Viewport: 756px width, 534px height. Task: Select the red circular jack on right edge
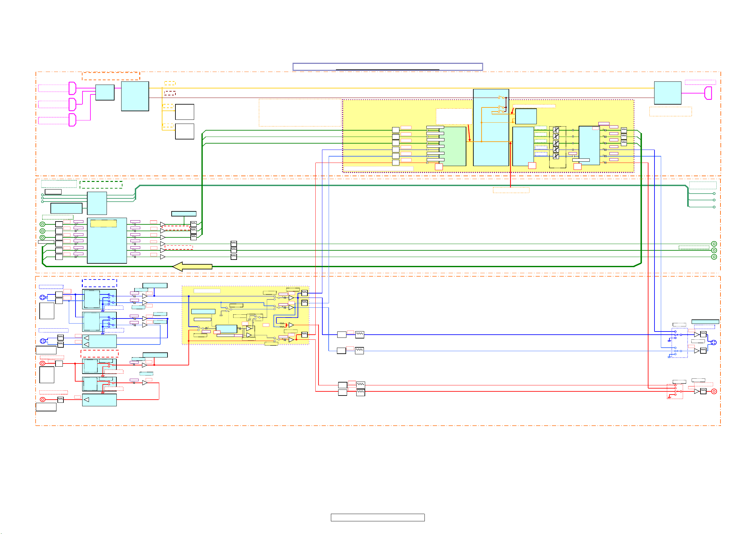[x=714, y=391]
